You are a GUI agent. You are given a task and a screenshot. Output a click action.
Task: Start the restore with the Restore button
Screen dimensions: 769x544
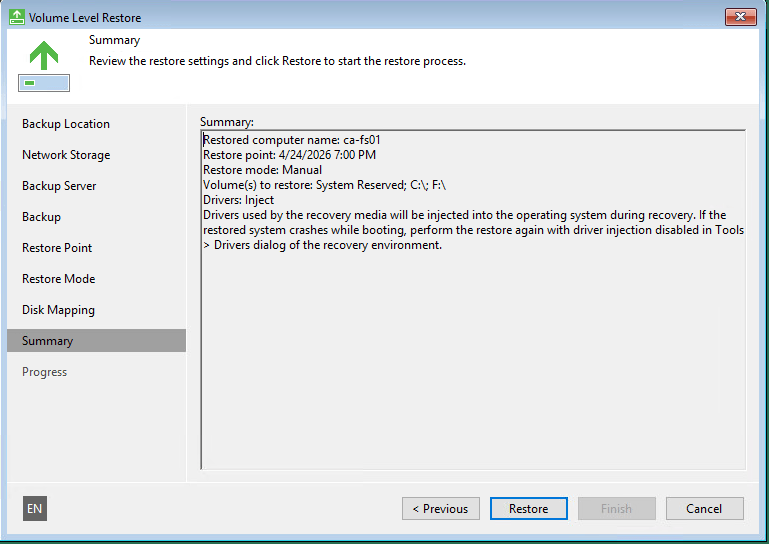[529, 509]
